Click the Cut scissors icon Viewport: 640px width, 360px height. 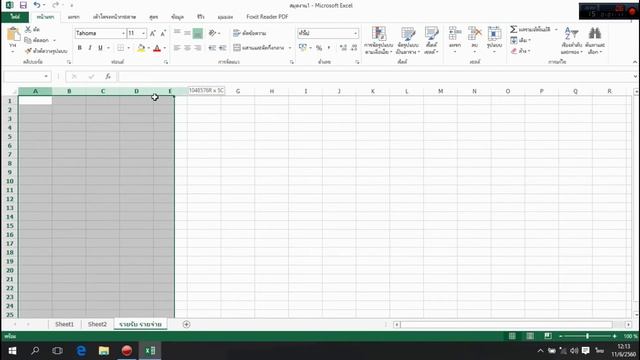tap(28, 29)
